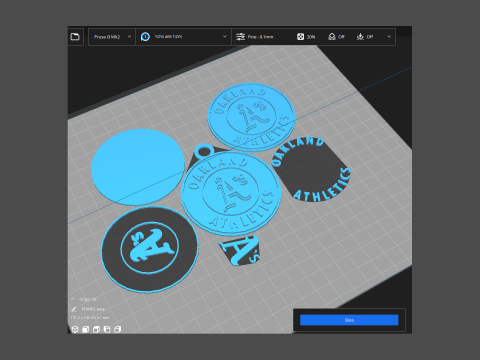Click the build plate adhesion Off icon

click(360, 37)
